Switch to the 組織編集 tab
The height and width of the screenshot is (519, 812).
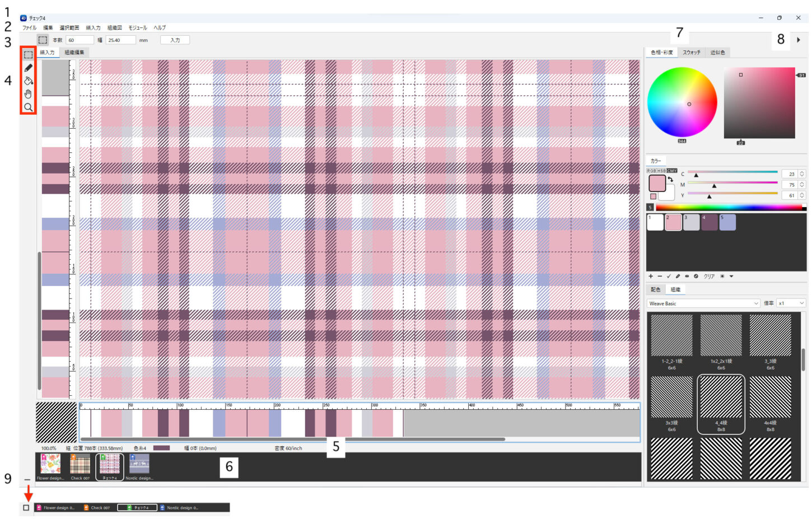pyautogui.click(x=74, y=53)
